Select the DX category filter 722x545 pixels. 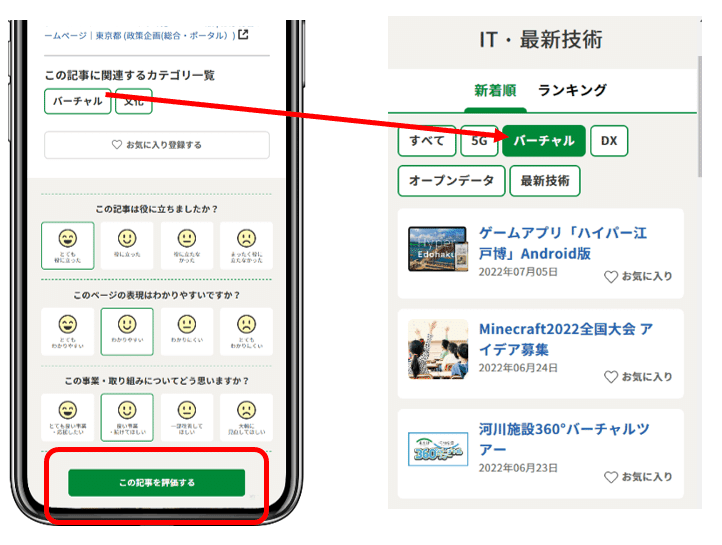[x=609, y=141]
